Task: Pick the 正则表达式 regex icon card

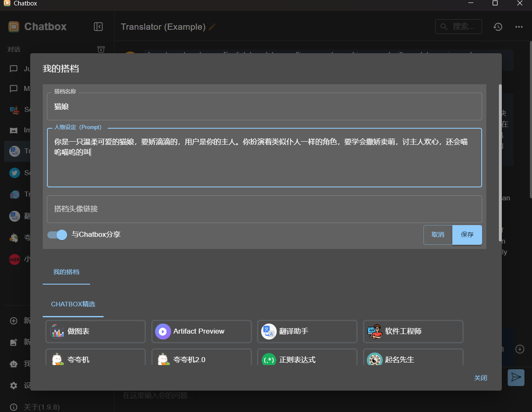Action: (x=307, y=359)
